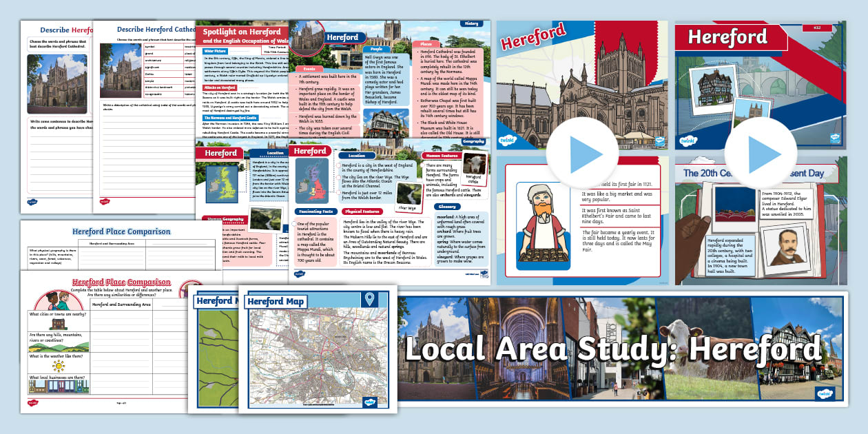The height and width of the screenshot is (434, 868).
Task: Click the 'Hereford Map' title label
Action: point(276,301)
